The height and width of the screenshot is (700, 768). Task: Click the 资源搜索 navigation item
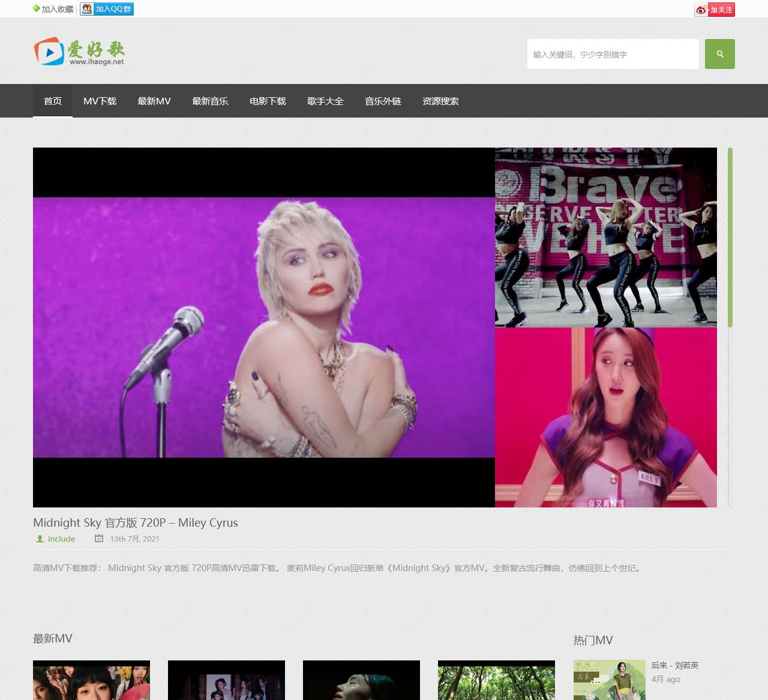[x=440, y=101]
